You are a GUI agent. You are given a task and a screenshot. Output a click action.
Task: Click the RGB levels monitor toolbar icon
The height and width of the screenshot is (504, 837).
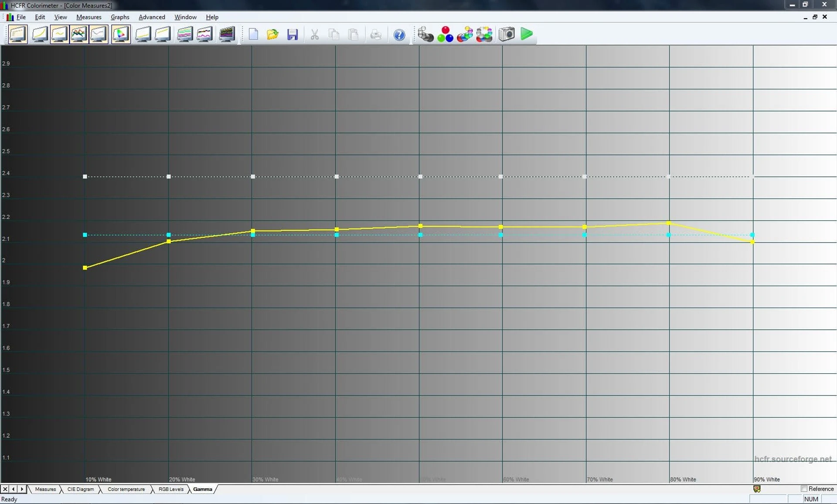pyautogui.click(x=79, y=34)
